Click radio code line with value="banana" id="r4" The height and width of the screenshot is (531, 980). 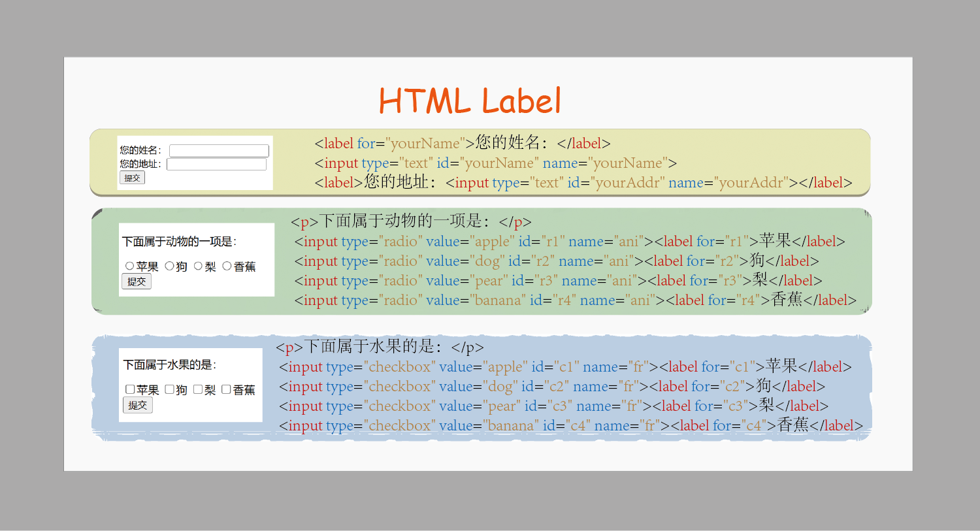576,300
